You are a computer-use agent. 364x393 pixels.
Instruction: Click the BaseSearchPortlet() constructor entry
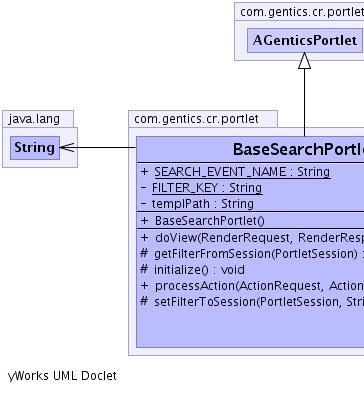[x=210, y=221]
